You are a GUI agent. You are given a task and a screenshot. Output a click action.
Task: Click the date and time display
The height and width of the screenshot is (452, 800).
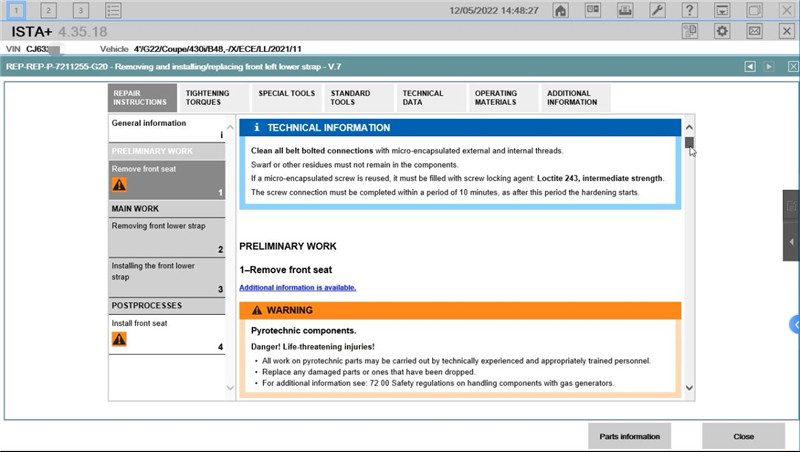coord(494,10)
